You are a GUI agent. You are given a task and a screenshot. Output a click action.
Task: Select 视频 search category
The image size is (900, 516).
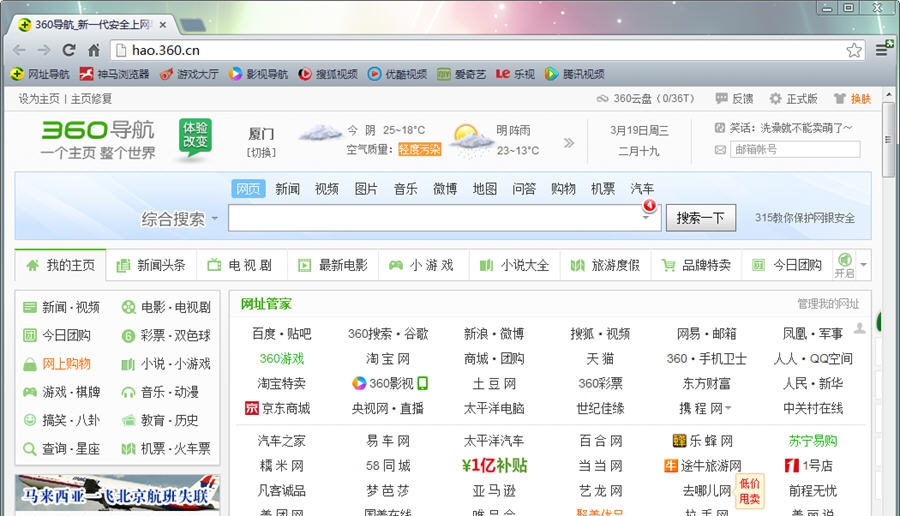pyautogui.click(x=327, y=189)
